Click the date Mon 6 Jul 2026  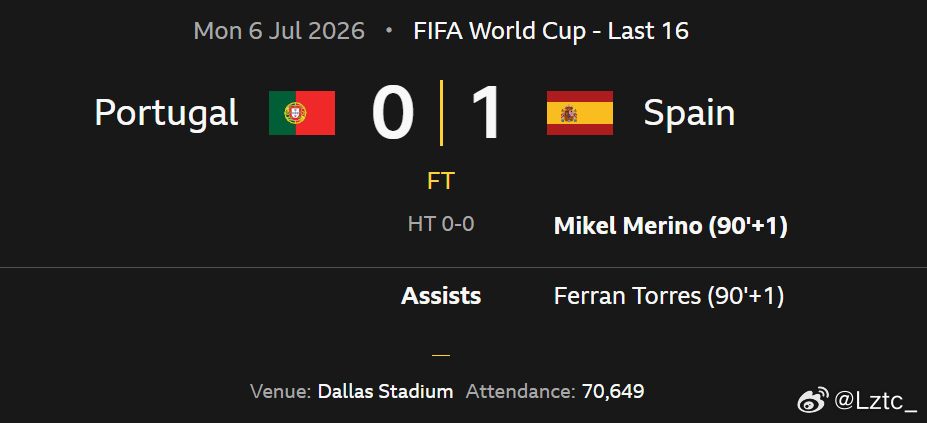(279, 31)
